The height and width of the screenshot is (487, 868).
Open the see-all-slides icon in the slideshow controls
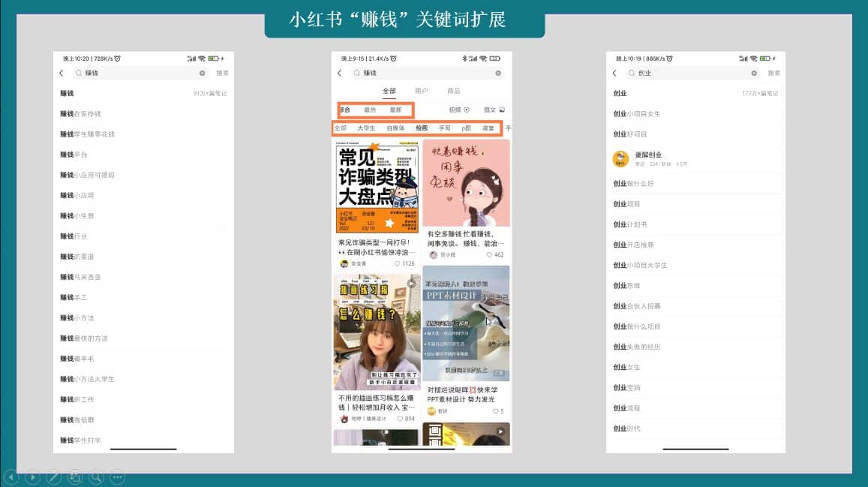tap(75, 476)
